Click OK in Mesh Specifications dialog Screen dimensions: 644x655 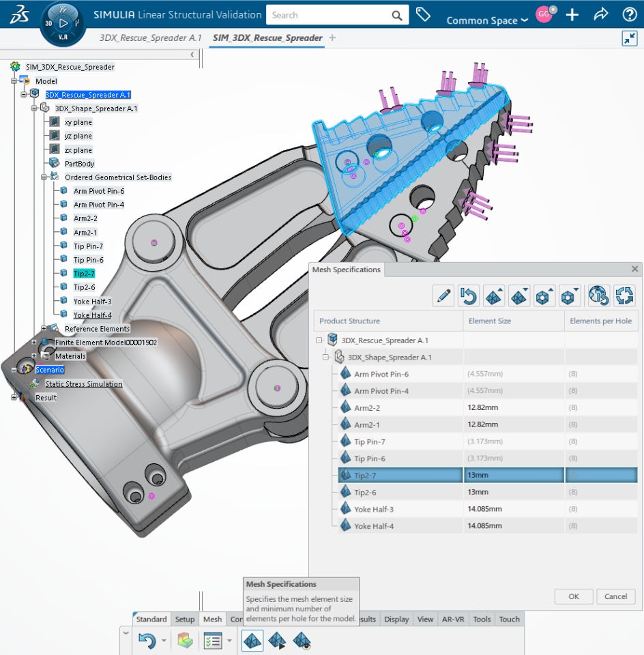574,596
